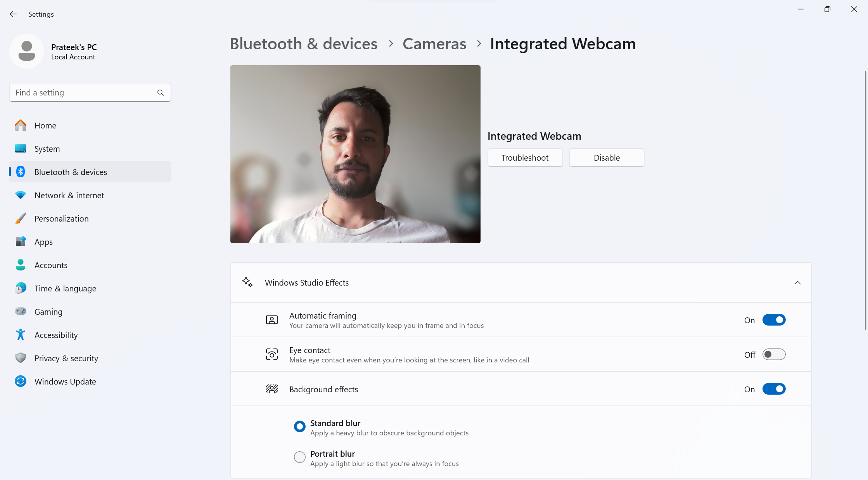The width and height of the screenshot is (868, 480).
Task: Open Network & internet settings
Action: (x=90, y=195)
